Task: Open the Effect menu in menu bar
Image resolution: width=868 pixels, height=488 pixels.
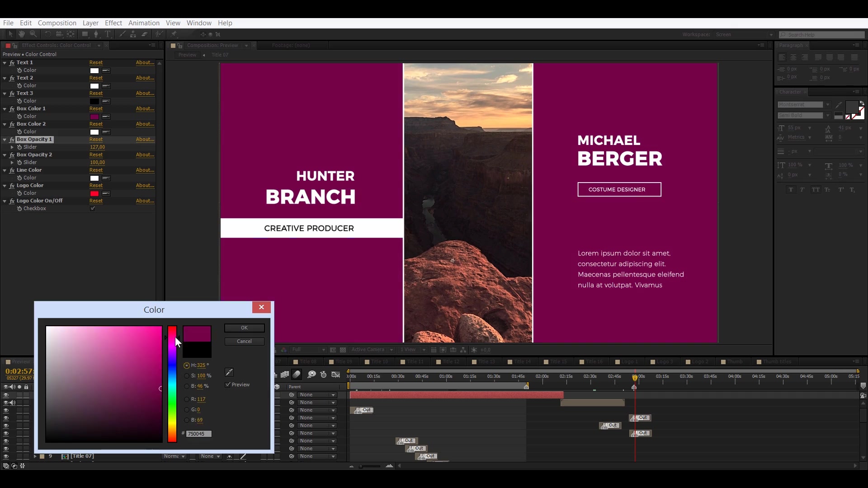Action: click(x=114, y=23)
